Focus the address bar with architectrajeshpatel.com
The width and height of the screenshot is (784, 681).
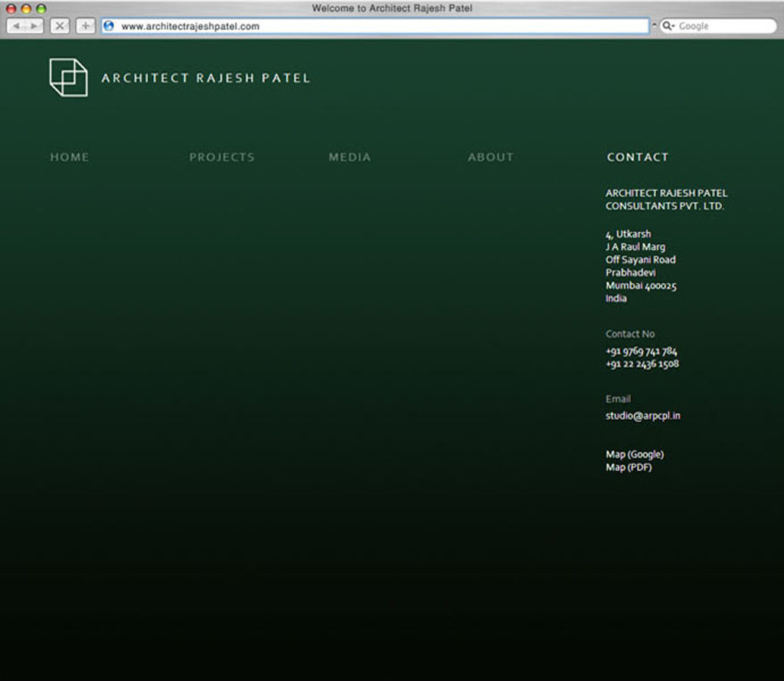(375, 26)
